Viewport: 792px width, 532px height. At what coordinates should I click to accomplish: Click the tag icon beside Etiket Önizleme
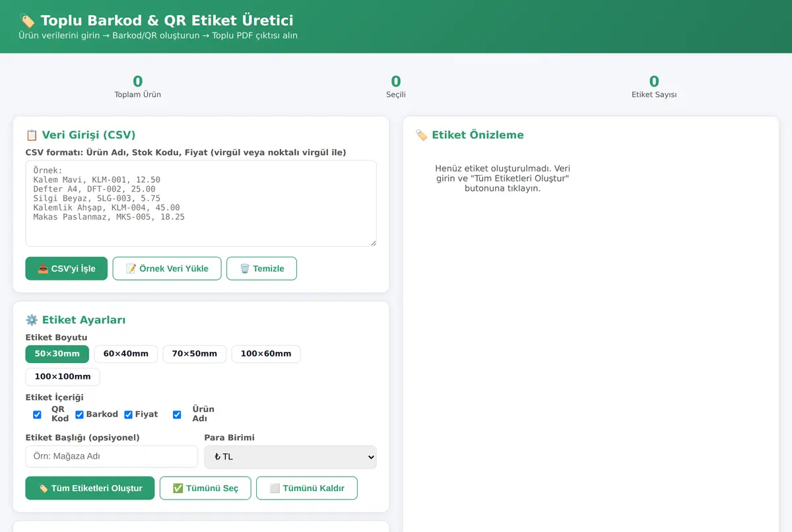tap(422, 135)
